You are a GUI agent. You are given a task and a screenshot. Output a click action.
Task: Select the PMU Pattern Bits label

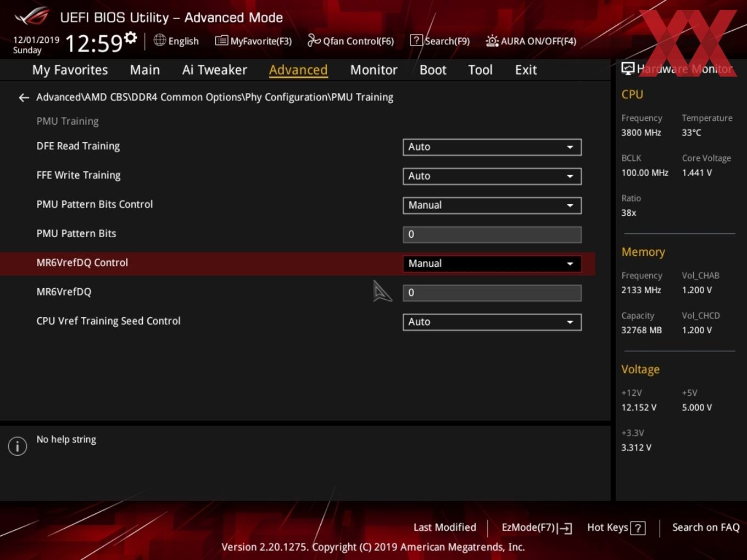pos(76,233)
